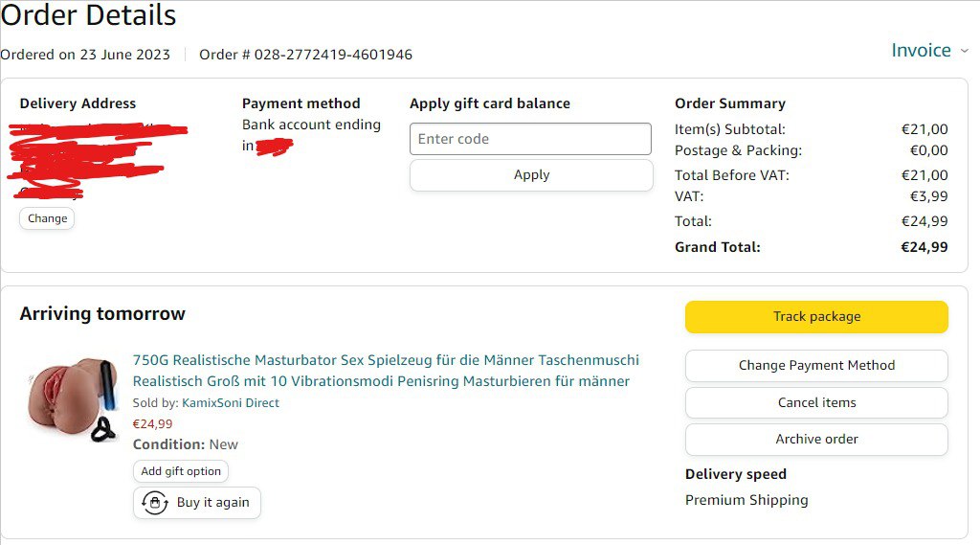Open the Invoice link

pyautogui.click(x=921, y=51)
